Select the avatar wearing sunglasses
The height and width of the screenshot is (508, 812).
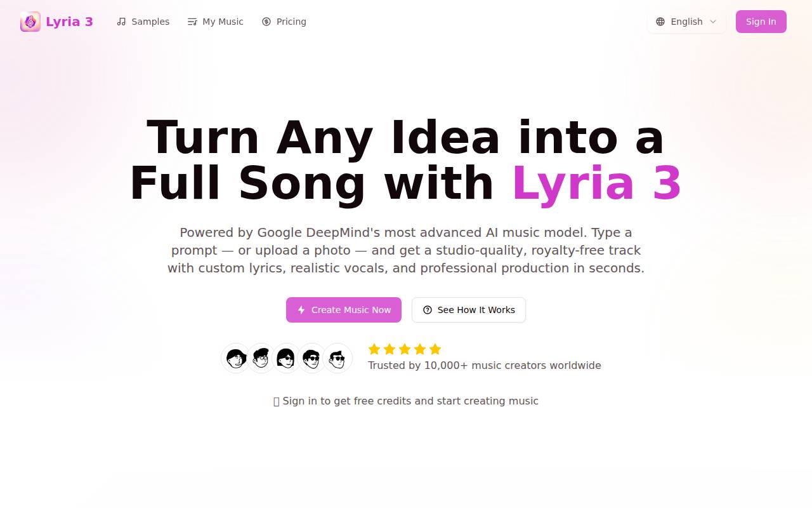[311, 358]
